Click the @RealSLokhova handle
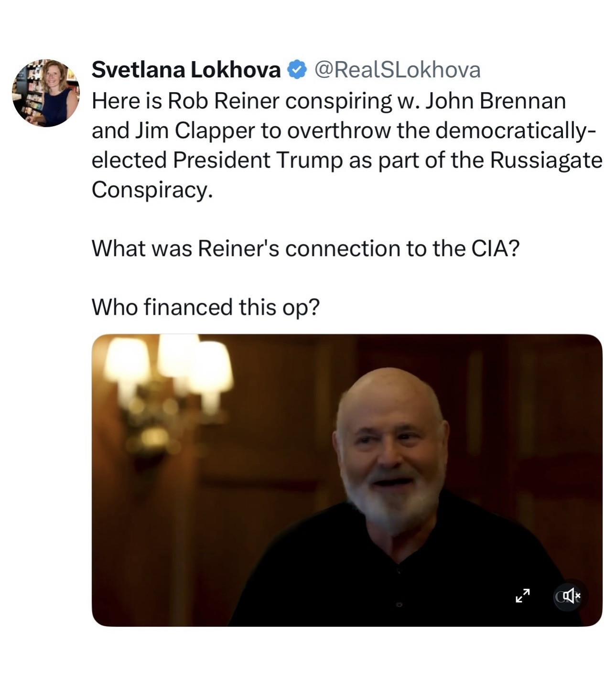Viewport: 616px width, 674px height. pyautogui.click(x=397, y=70)
